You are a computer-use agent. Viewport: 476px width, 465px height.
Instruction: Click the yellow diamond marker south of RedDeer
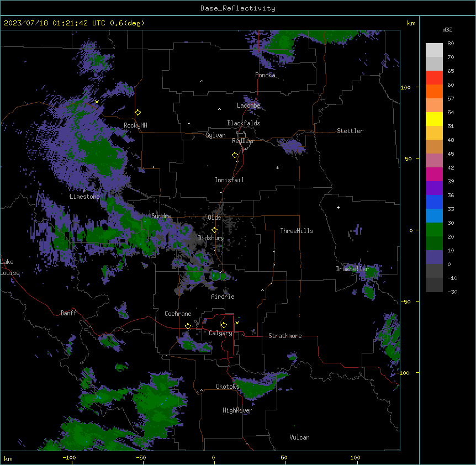pos(235,155)
